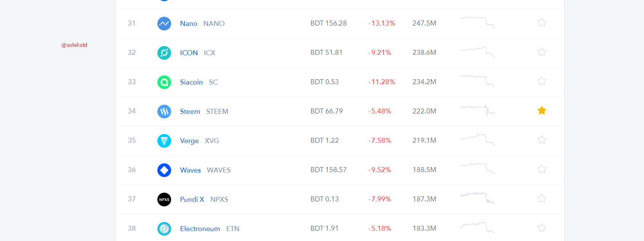Open the Verge name link
644x241 pixels.
click(189, 141)
